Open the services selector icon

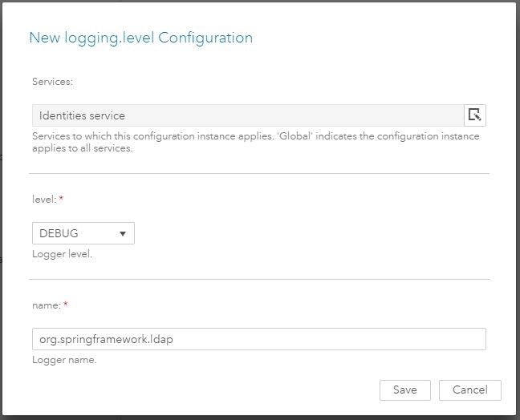click(x=475, y=115)
